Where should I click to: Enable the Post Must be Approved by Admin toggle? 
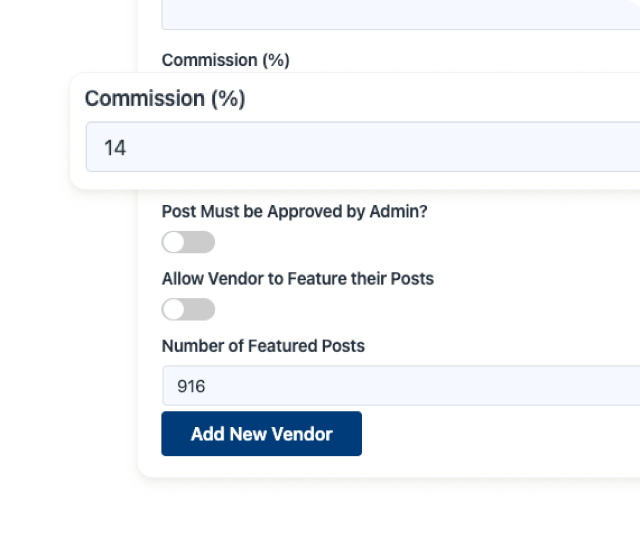click(188, 242)
